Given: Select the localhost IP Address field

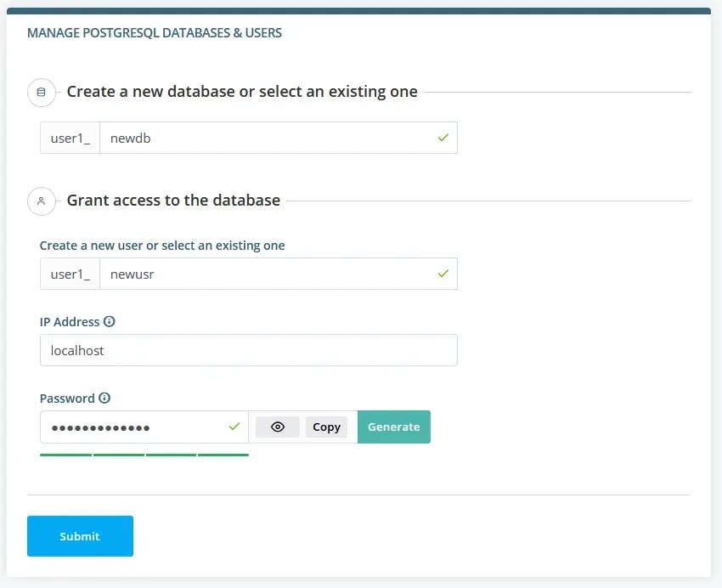Looking at the screenshot, I should point(248,350).
